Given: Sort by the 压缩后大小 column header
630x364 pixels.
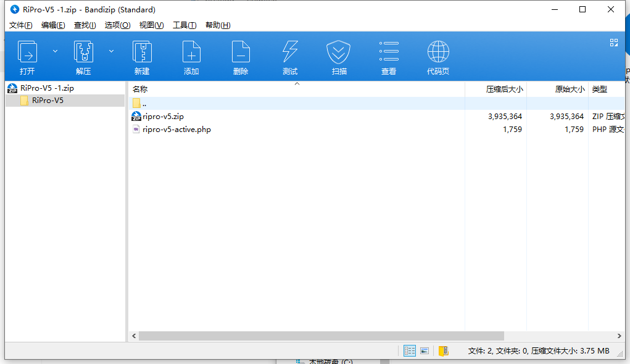Looking at the screenshot, I should [496, 89].
